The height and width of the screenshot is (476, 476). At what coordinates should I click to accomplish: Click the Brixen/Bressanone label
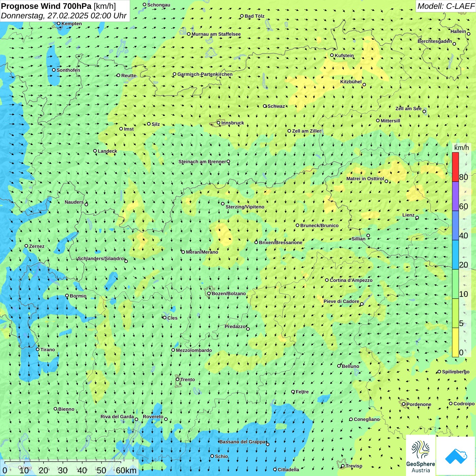point(280,242)
